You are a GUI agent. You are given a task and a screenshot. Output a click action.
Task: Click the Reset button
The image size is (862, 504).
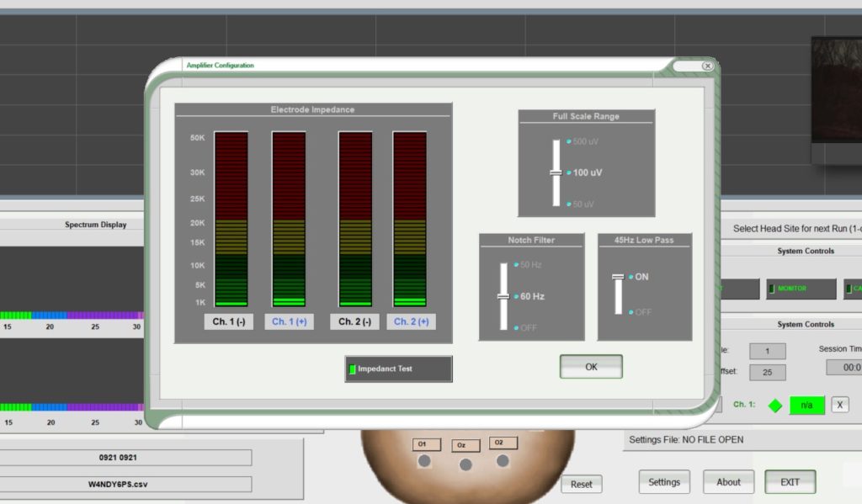pos(581,484)
